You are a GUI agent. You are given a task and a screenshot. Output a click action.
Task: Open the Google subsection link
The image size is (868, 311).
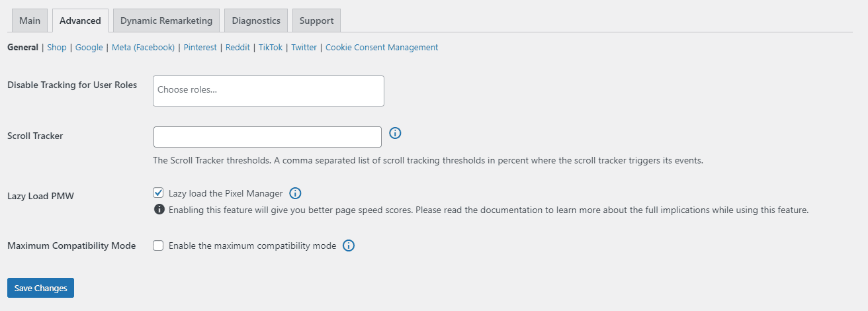(x=89, y=47)
